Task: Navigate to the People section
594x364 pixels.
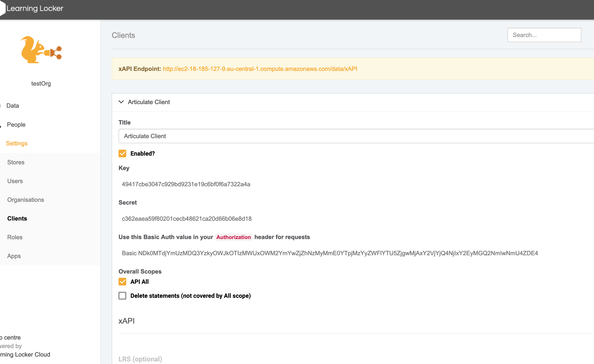Action: tap(16, 125)
